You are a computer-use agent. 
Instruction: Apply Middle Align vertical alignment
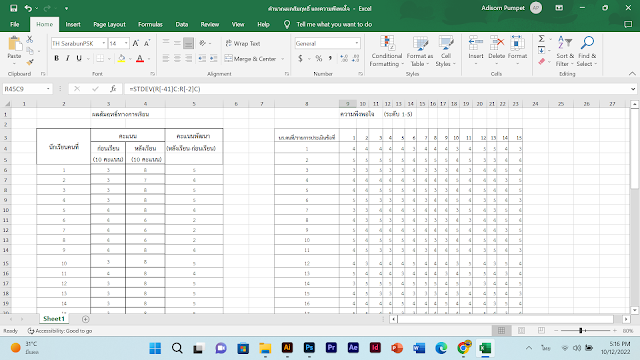click(177, 43)
